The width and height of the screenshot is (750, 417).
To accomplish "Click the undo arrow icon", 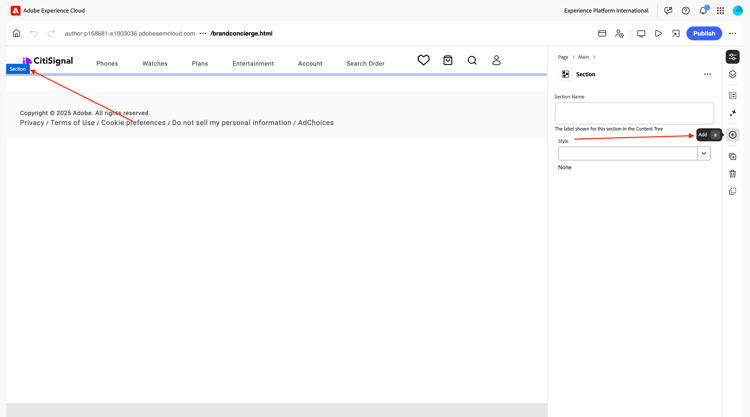I will pos(33,33).
